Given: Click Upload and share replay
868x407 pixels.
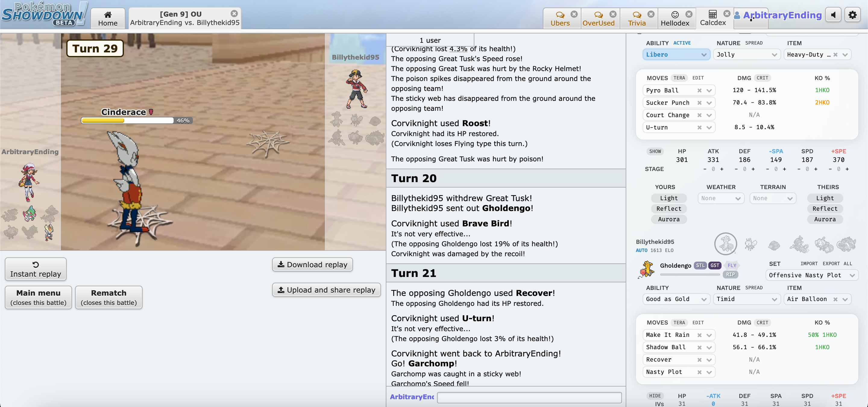Looking at the screenshot, I should [326, 290].
